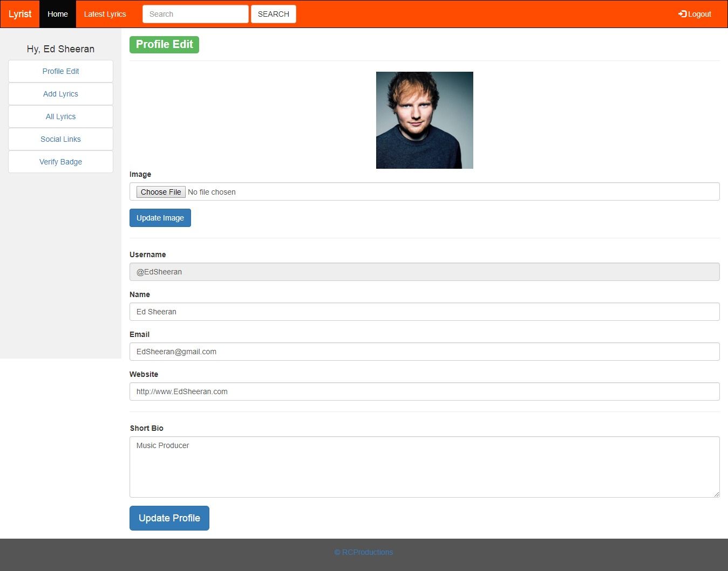Click the 'Image' field label
Screen dimensions: 728x571
point(140,174)
